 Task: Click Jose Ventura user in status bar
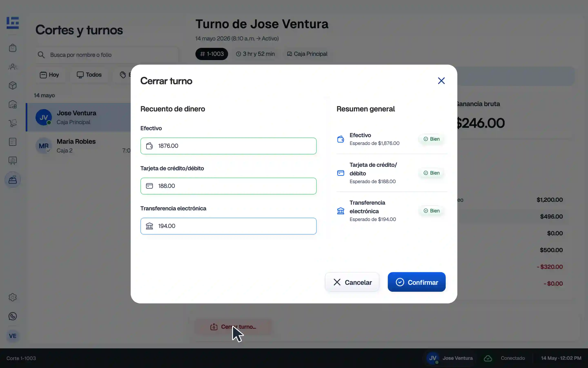(x=450, y=358)
